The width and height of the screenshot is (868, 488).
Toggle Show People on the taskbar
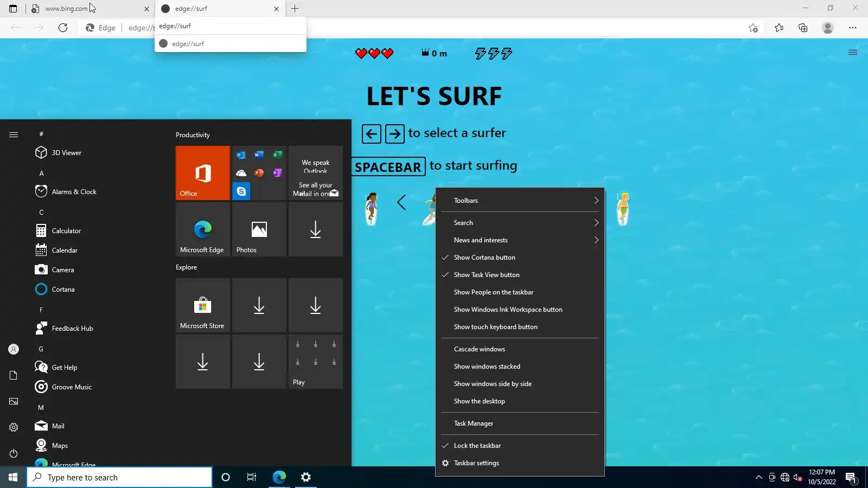click(x=520, y=292)
